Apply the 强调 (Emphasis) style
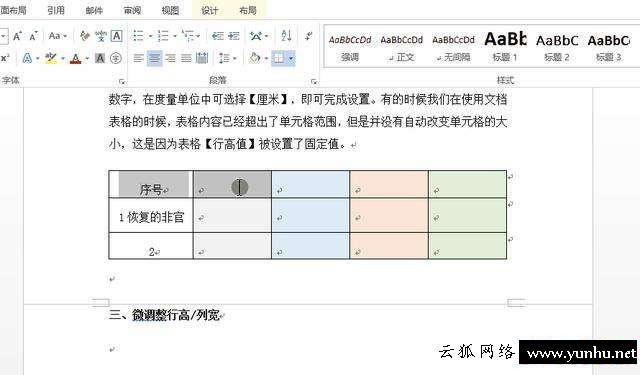 click(350, 47)
